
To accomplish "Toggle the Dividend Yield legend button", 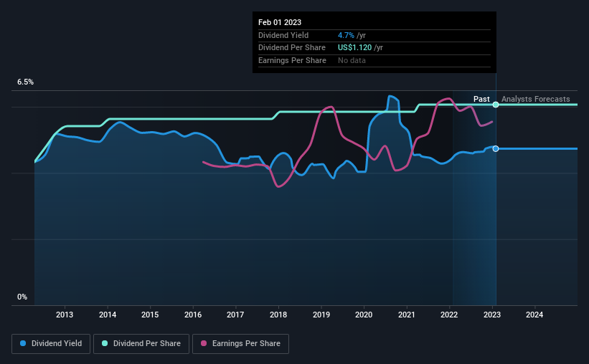I will point(51,344).
